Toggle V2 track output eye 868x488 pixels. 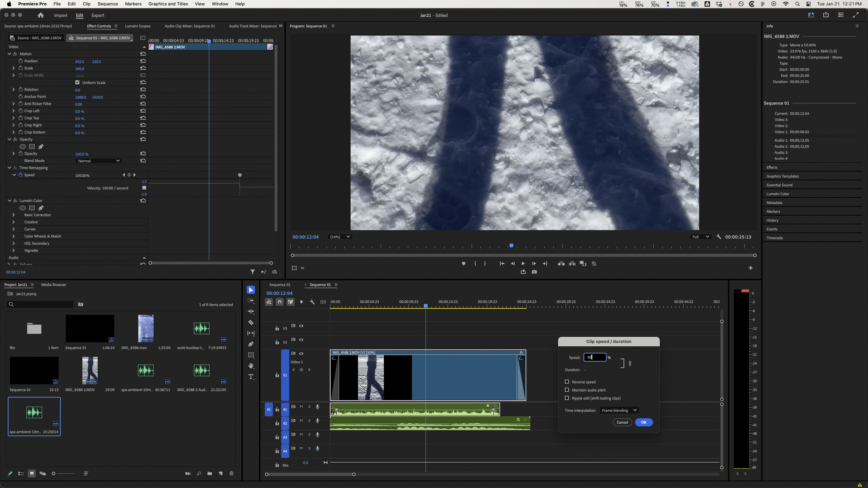coord(301,340)
